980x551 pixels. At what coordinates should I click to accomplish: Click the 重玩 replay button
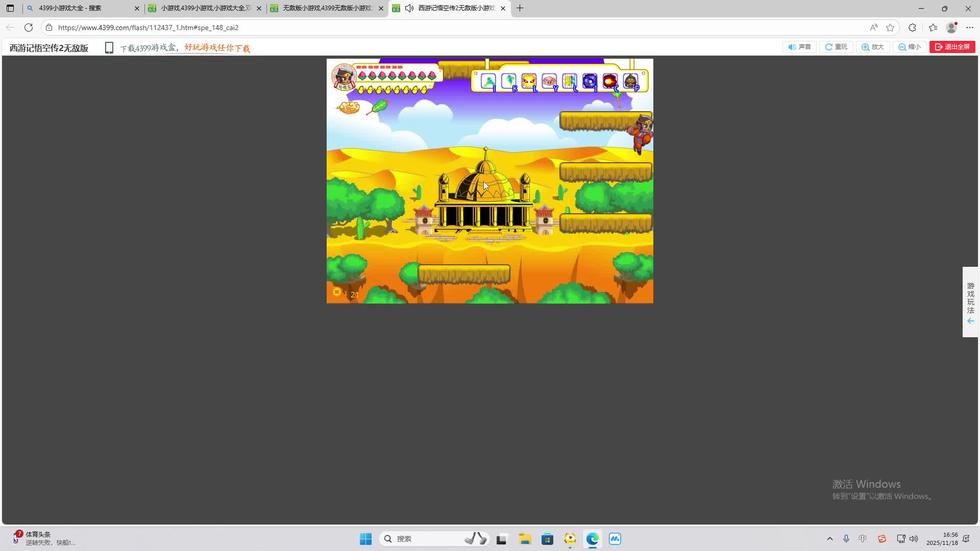(x=836, y=47)
